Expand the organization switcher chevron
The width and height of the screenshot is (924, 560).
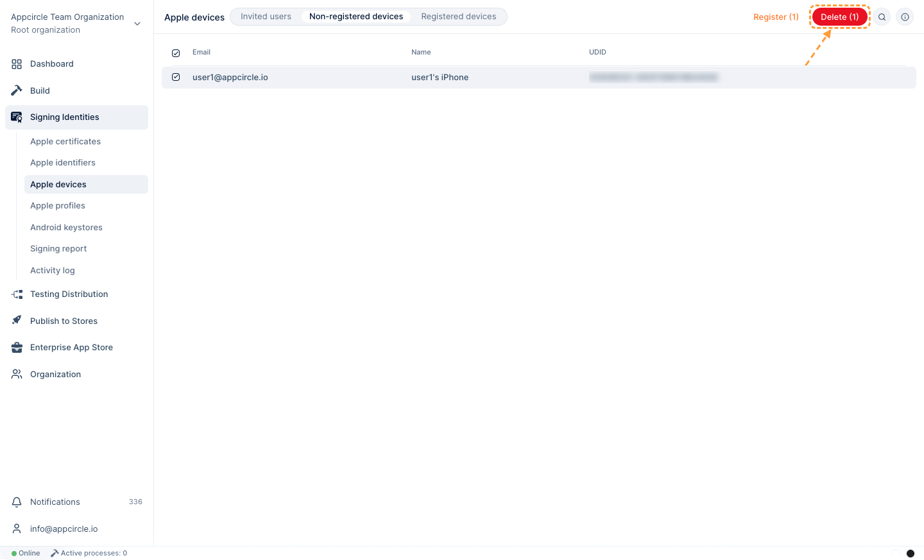[x=137, y=24]
